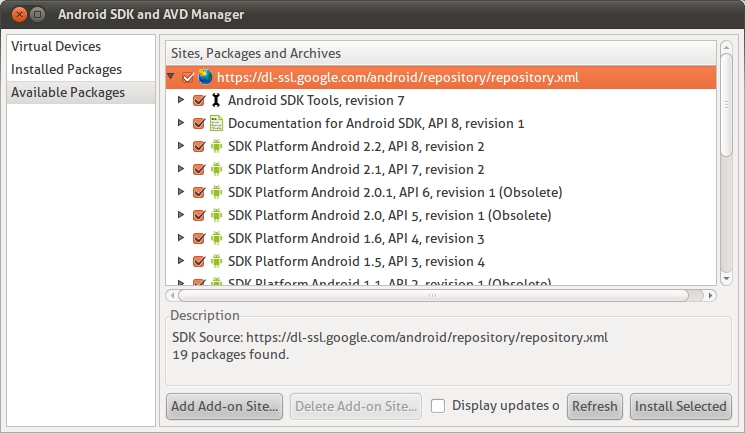Expand SDK Platform Android 1.6 row
This screenshot has width=745, height=433.
click(x=181, y=238)
